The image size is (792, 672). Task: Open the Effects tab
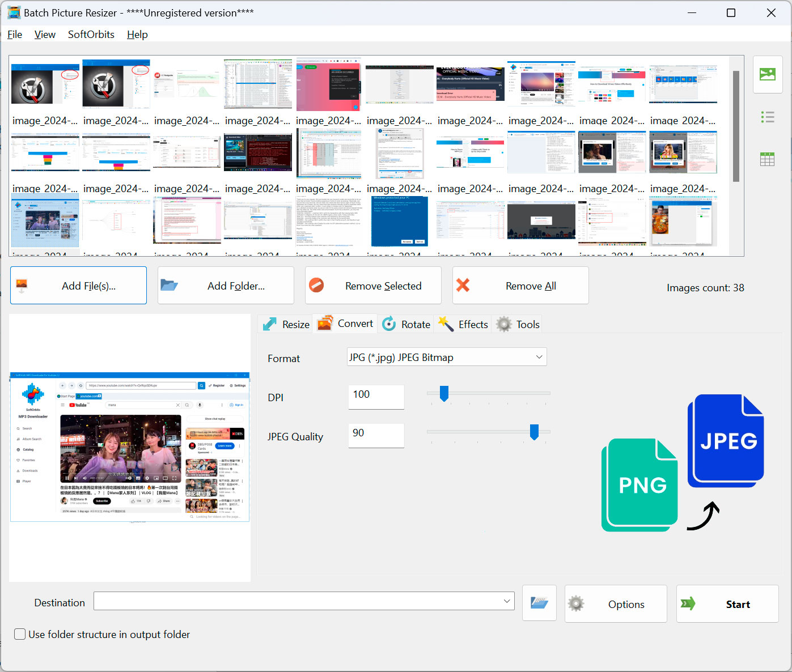pyautogui.click(x=463, y=324)
